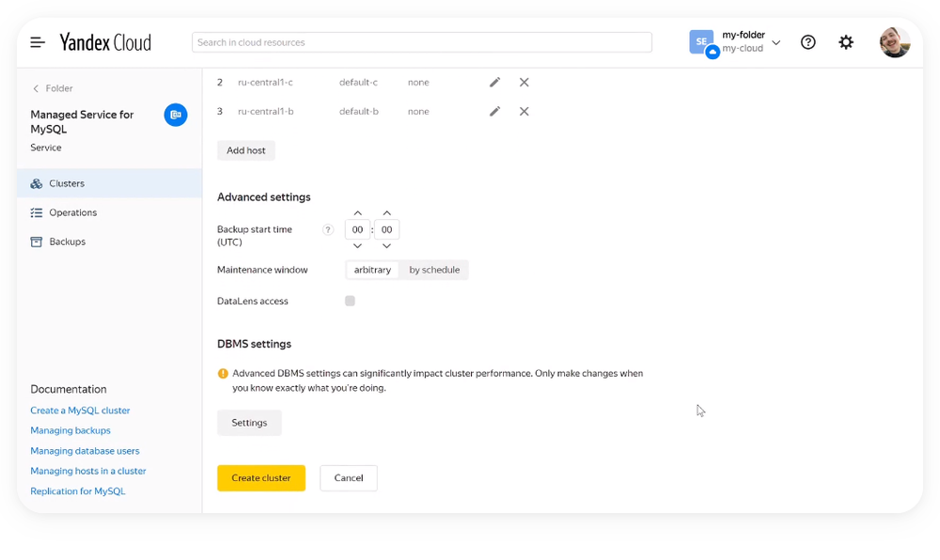Viewport: 940px width, 560px height.
Task: Open DBMS Settings button
Action: (249, 422)
